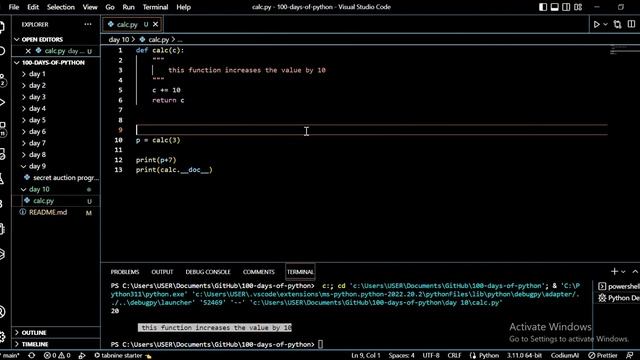Change file encoding UTF-8
Viewport: 640px width, 360px height.
[431, 356]
